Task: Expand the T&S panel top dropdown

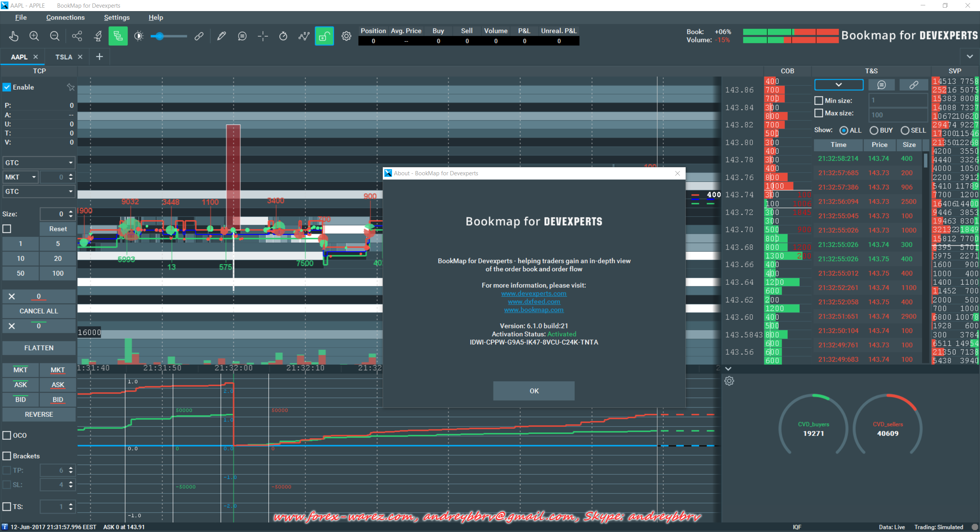Action: click(838, 85)
